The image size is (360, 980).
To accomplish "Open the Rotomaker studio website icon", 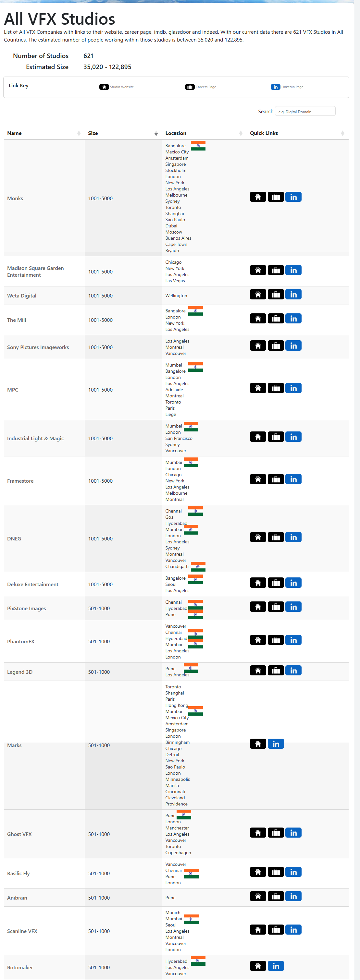I will [258, 966].
